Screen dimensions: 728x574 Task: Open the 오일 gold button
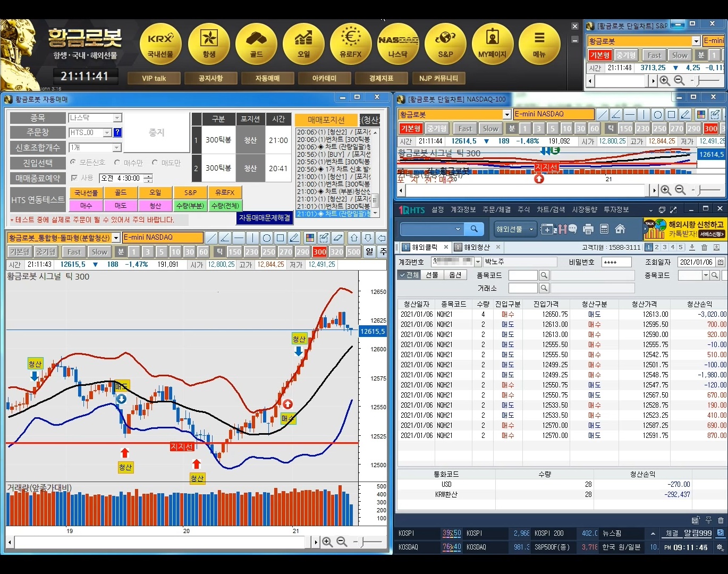pyautogui.click(x=303, y=44)
